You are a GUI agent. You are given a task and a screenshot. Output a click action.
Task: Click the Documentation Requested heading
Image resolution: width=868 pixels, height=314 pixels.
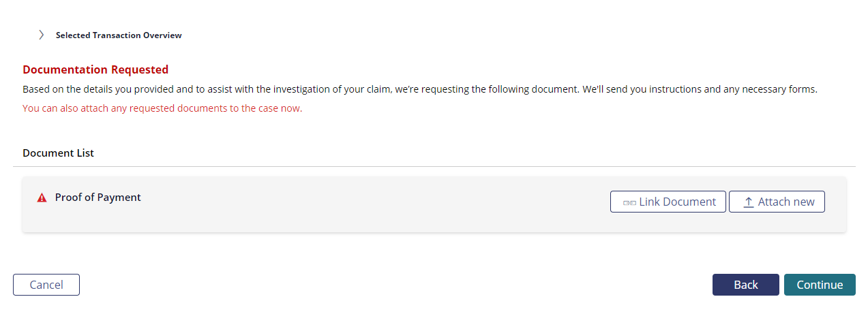[95, 69]
